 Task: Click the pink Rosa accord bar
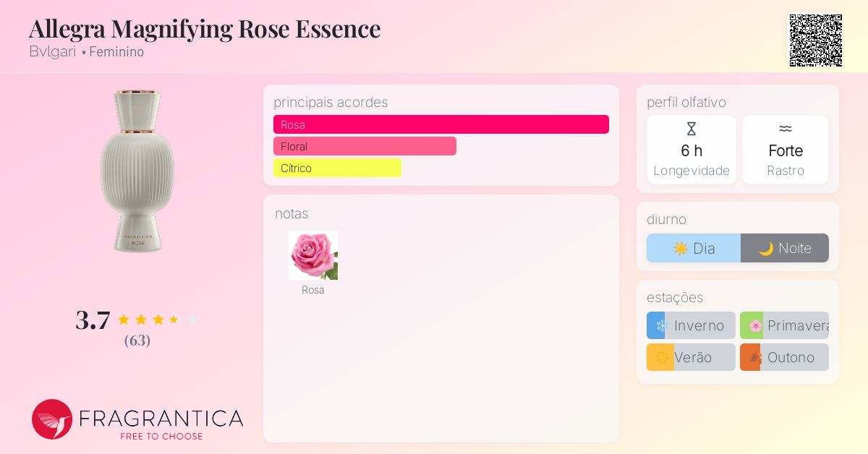coord(441,124)
